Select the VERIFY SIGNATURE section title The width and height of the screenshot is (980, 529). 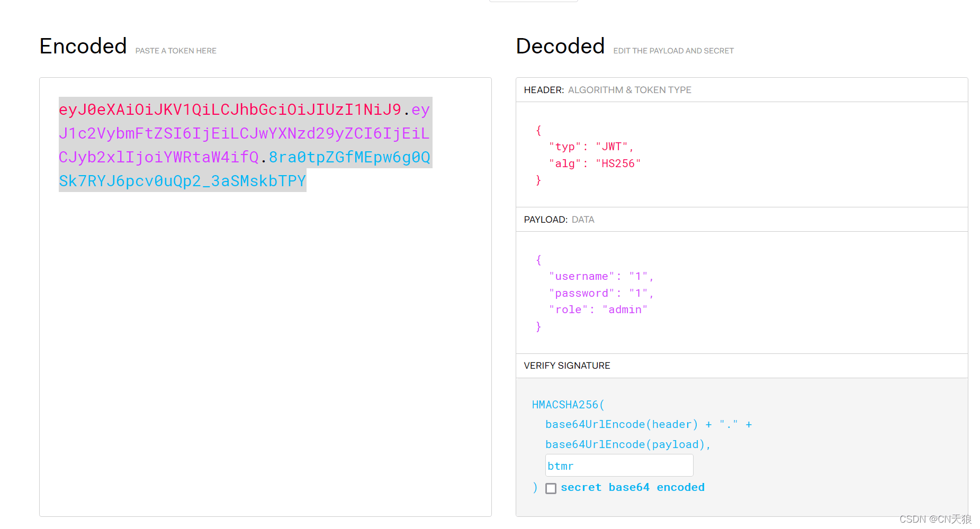(x=567, y=366)
